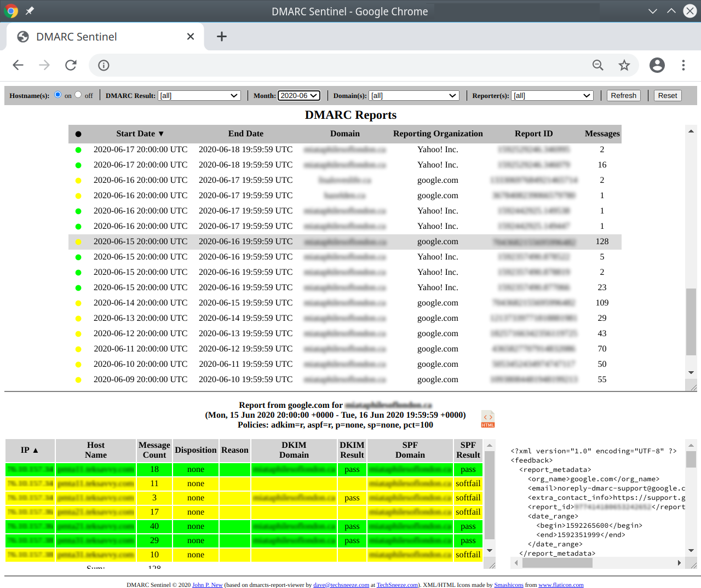Image resolution: width=701 pixels, height=588 pixels.
Task: Select the Hostname 'off' radio button
Action: point(78,95)
